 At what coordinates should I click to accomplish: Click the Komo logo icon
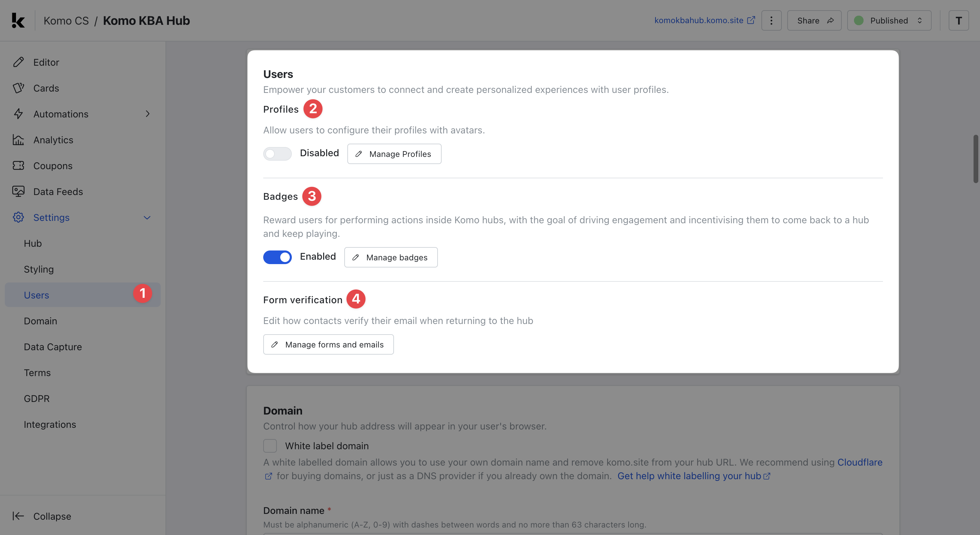(x=18, y=20)
